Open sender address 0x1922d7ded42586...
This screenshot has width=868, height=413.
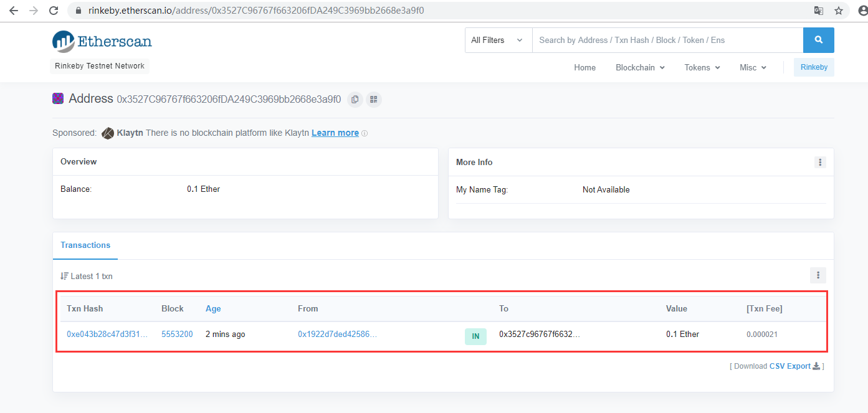click(x=337, y=335)
